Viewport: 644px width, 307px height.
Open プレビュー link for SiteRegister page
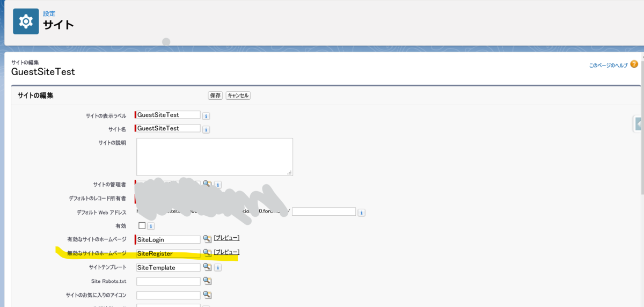226,252
